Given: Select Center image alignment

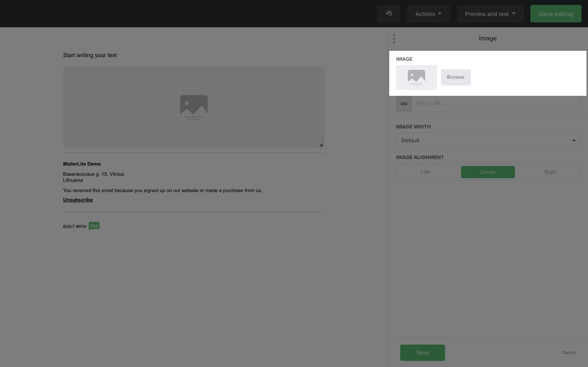Looking at the screenshot, I should (x=488, y=172).
